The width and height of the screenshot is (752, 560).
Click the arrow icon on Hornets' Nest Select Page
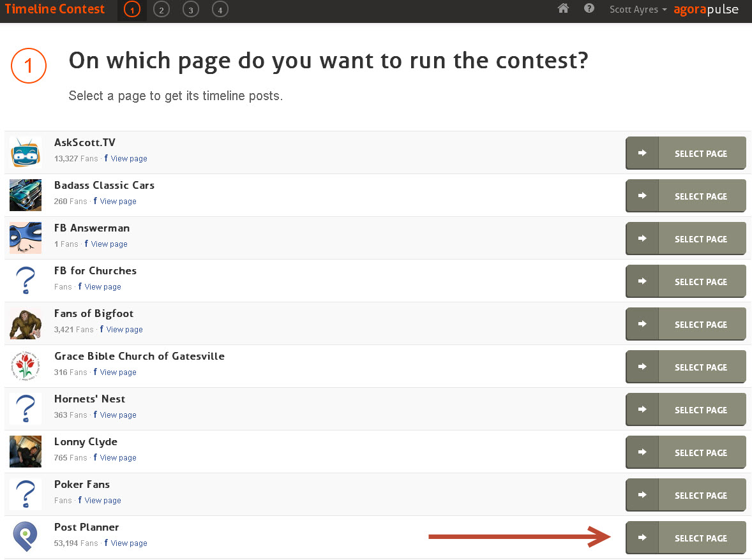coord(642,409)
